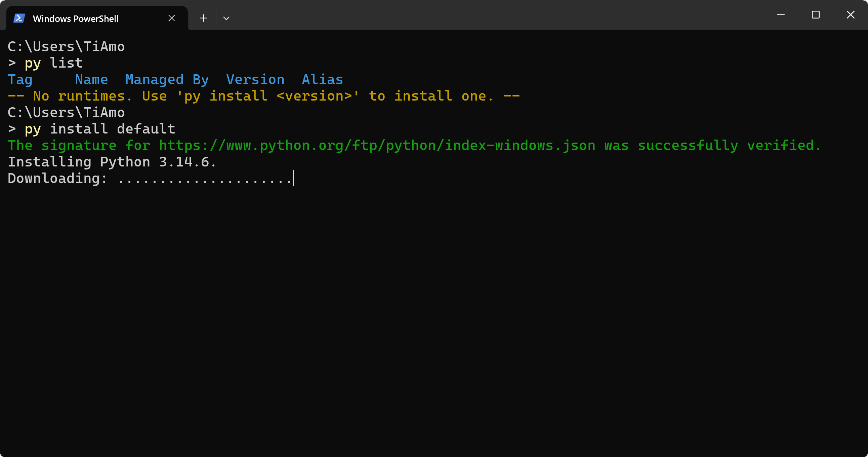Close the Windows PowerShell tab
This screenshot has width=868, height=457.
171,18
